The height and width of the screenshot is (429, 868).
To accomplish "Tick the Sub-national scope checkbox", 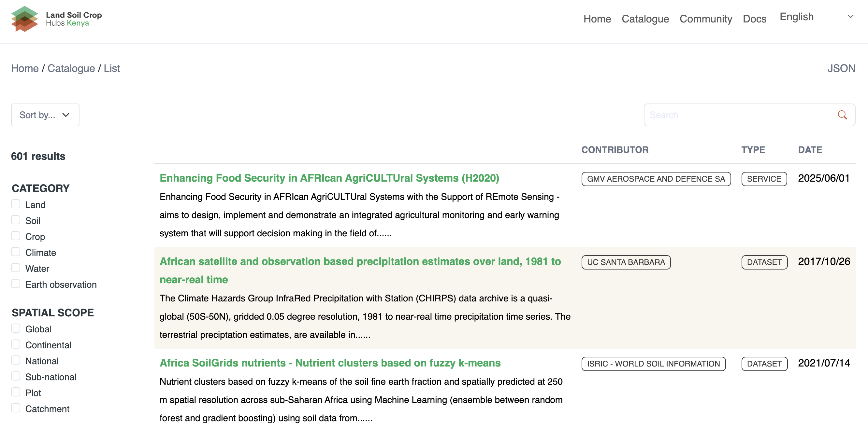I will (x=16, y=376).
